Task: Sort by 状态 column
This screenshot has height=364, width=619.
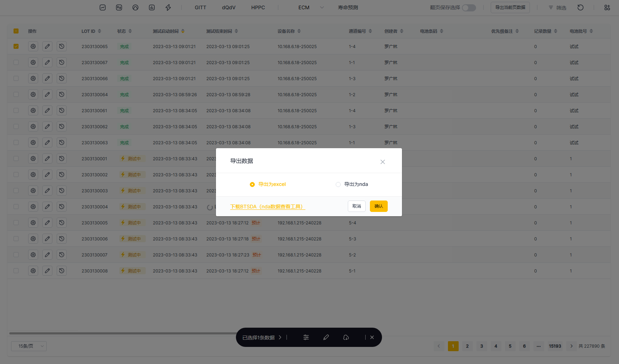Action: pyautogui.click(x=130, y=31)
